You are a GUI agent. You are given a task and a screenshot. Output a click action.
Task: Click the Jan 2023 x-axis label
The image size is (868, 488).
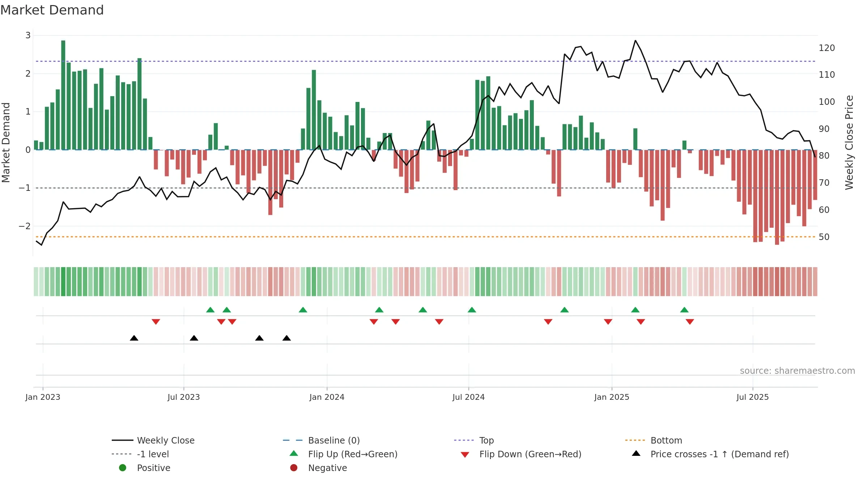click(x=43, y=397)
